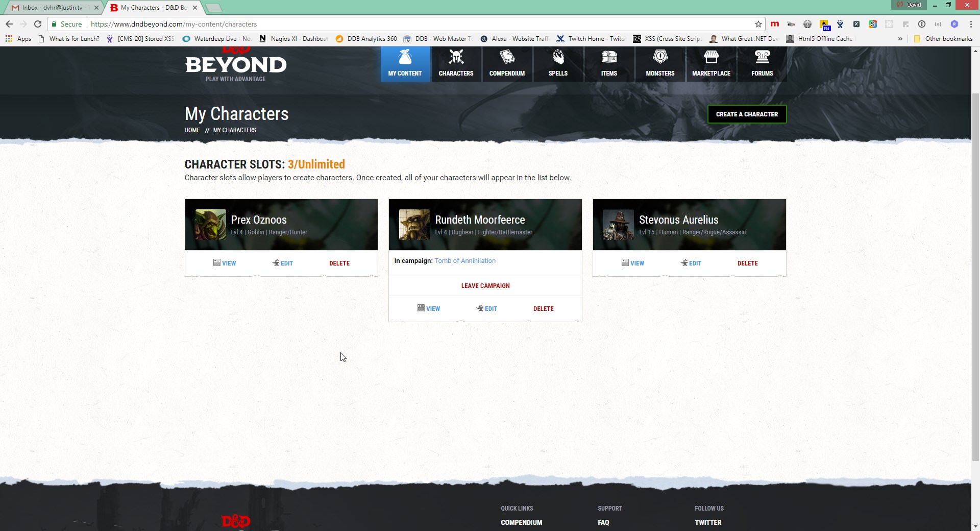Click the yellow 'EN' language extension icon
Image resolution: width=980 pixels, height=531 pixels.
(824, 25)
